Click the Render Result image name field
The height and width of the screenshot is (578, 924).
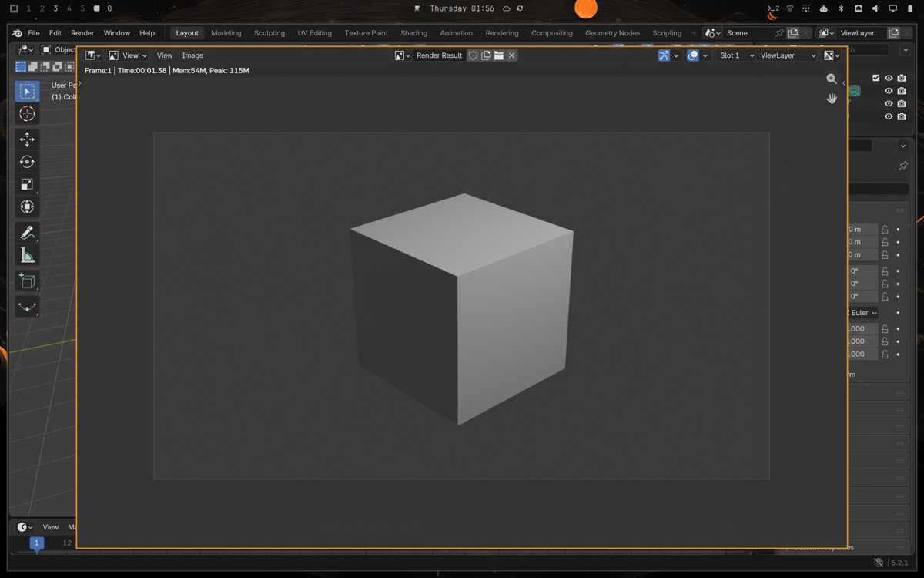(440, 55)
